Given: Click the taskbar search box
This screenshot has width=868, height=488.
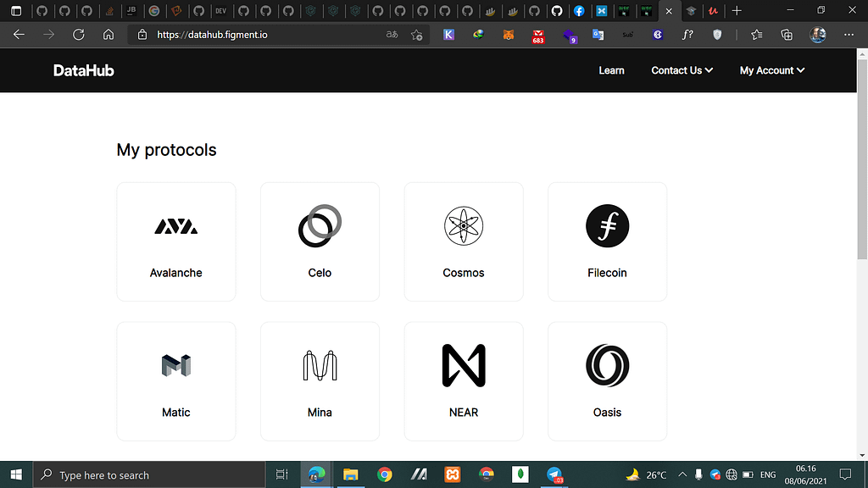Looking at the screenshot, I should tap(149, 474).
